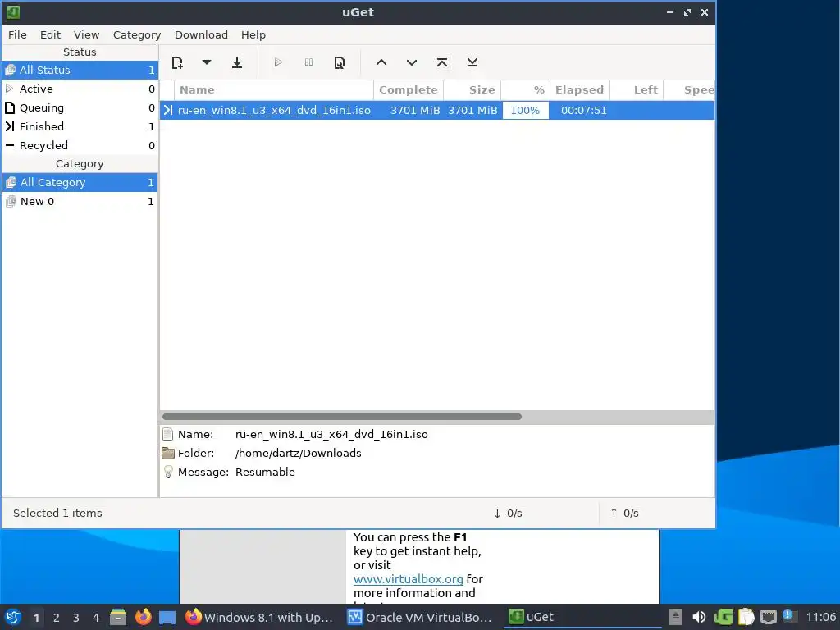Open the Edit menu
The image size is (840, 630).
click(50, 34)
